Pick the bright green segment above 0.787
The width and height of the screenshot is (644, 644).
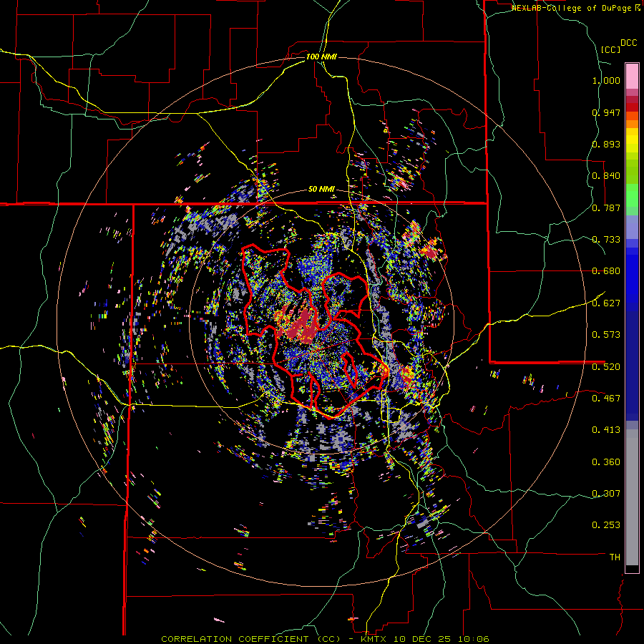coord(632,195)
